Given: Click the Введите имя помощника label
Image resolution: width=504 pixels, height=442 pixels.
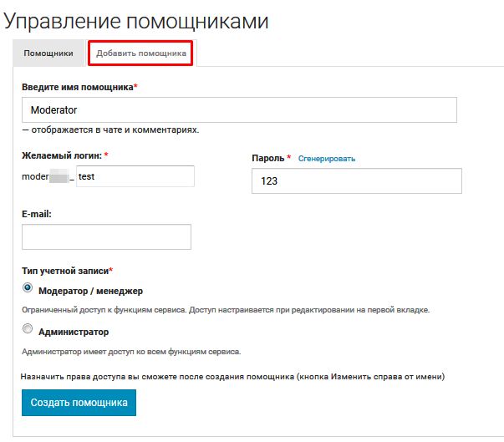Looking at the screenshot, I should [77, 88].
